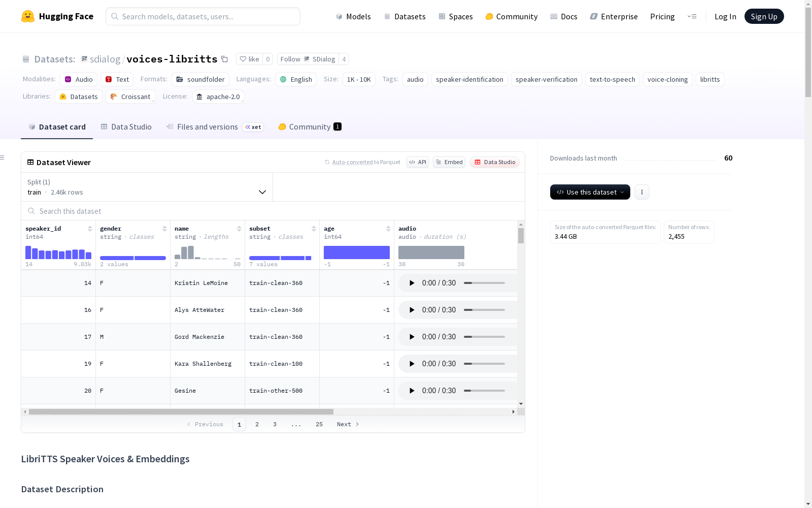Screen dimensions: 812x508
Task: Select the text-to-speech tag
Action: [x=613, y=79]
